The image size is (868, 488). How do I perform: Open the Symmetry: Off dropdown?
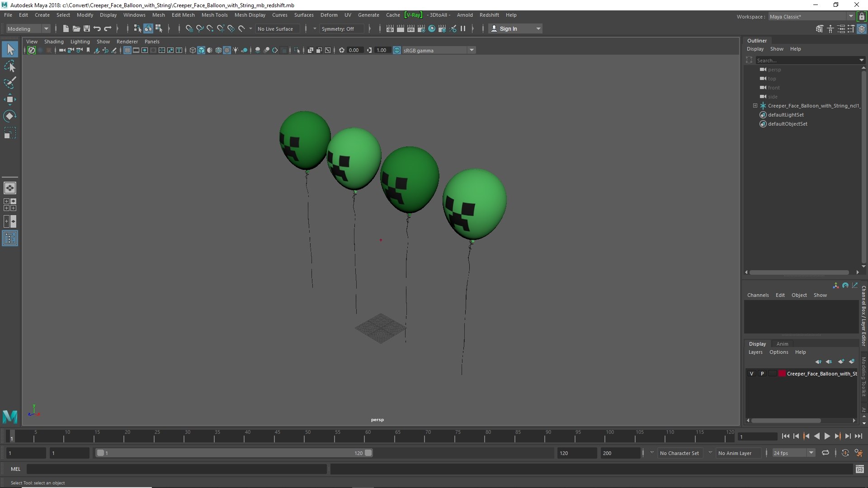[343, 28]
